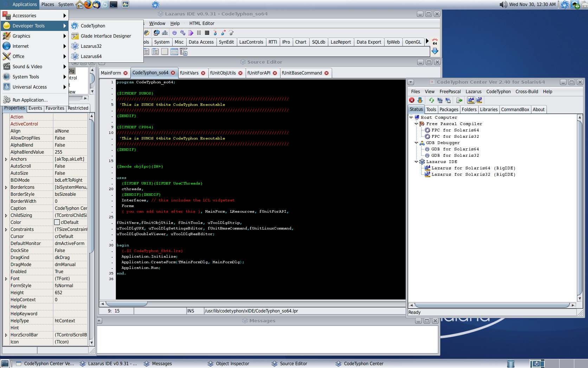Collapse the Host Computer tree node
Image resolution: width=588 pixels, height=368 pixels.
pos(411,117)
